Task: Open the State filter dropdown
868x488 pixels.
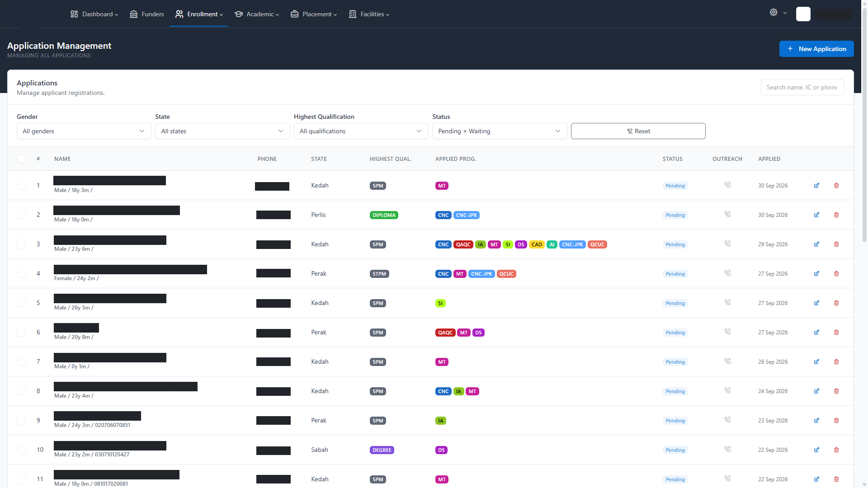Action: click(222, 131)
